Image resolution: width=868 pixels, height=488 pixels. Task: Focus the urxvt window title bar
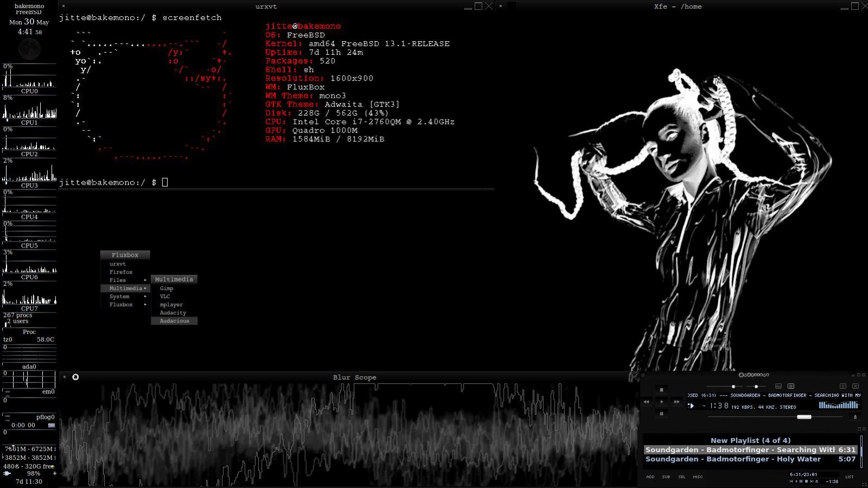pyautogui.click(x=265, y=7)
